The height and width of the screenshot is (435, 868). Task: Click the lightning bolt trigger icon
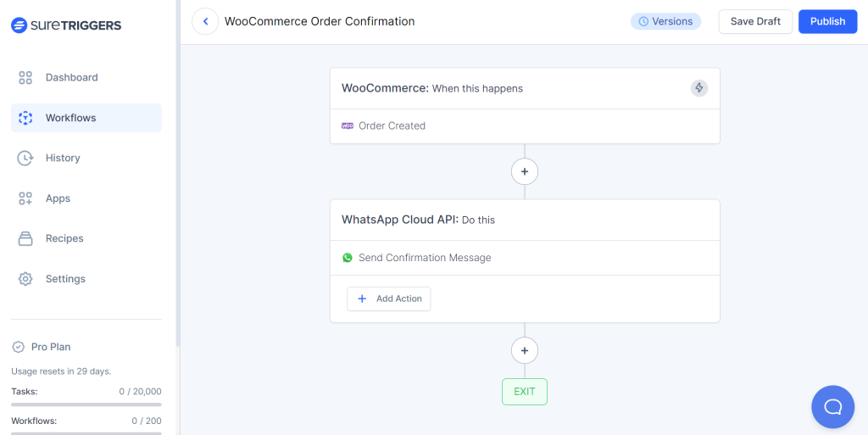click(699, 87)
